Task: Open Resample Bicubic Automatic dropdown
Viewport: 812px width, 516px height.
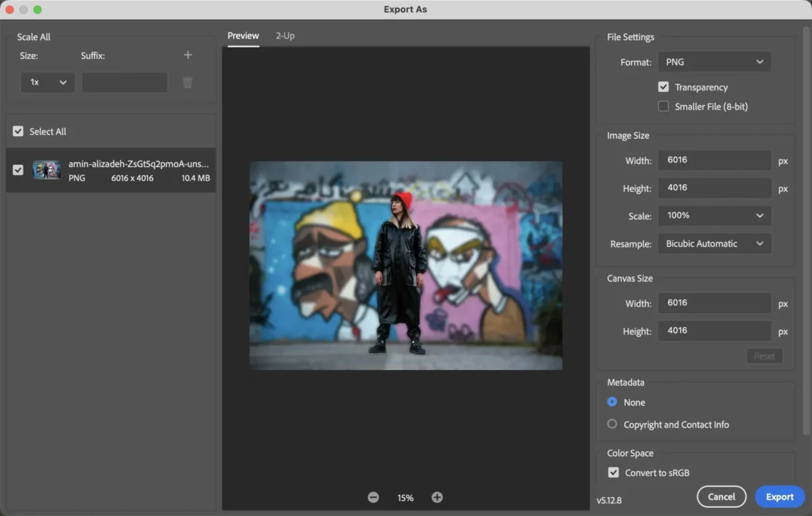Action: (714, 244)
